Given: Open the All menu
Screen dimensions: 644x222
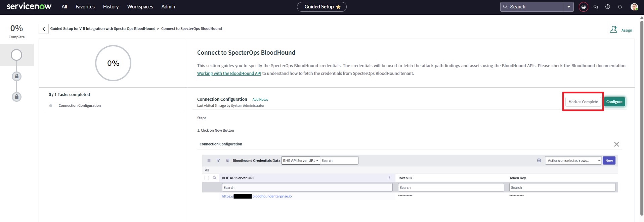Looking at the screenshot, I should (64, 7).
